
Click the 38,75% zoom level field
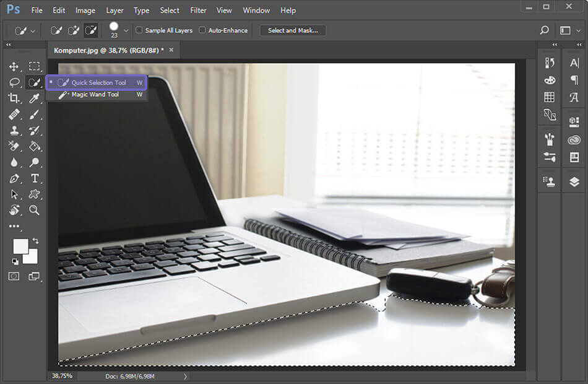[63, 376]
